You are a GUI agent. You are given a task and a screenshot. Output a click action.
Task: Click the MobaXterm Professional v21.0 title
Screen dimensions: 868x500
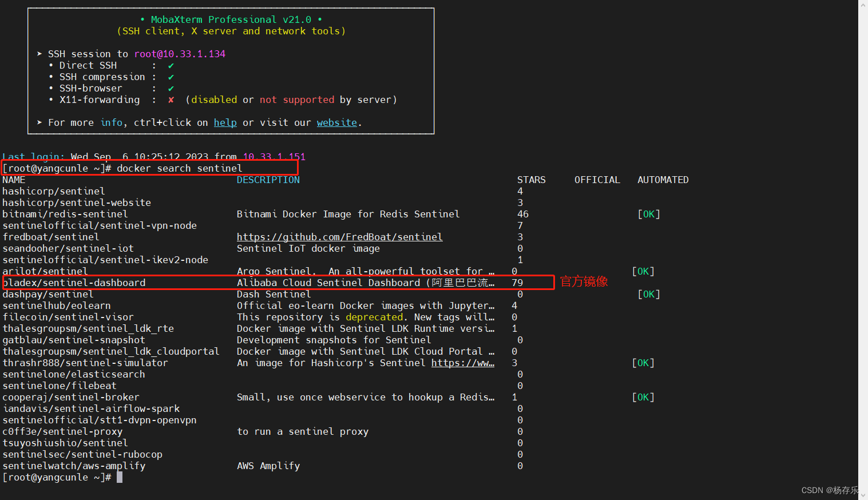pyautogui.click(x=231, y=19)
